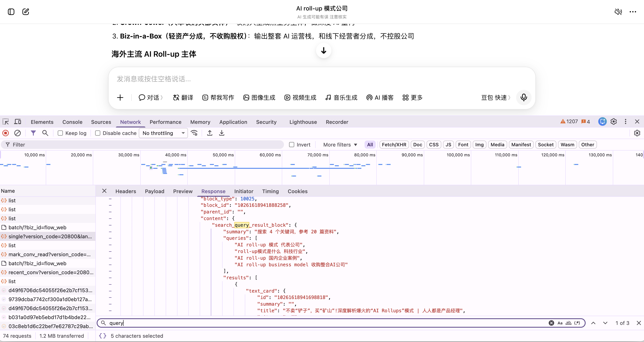Viewport: 644px width, 342px height.
Task: Open network conditions wifi icon
Action: 194,133
